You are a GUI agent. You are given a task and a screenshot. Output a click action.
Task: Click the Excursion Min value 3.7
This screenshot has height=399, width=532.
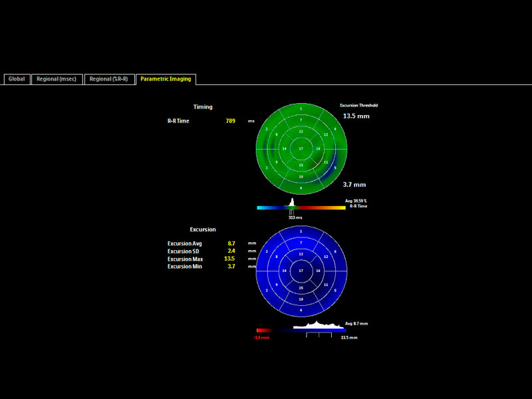[231, 267]
